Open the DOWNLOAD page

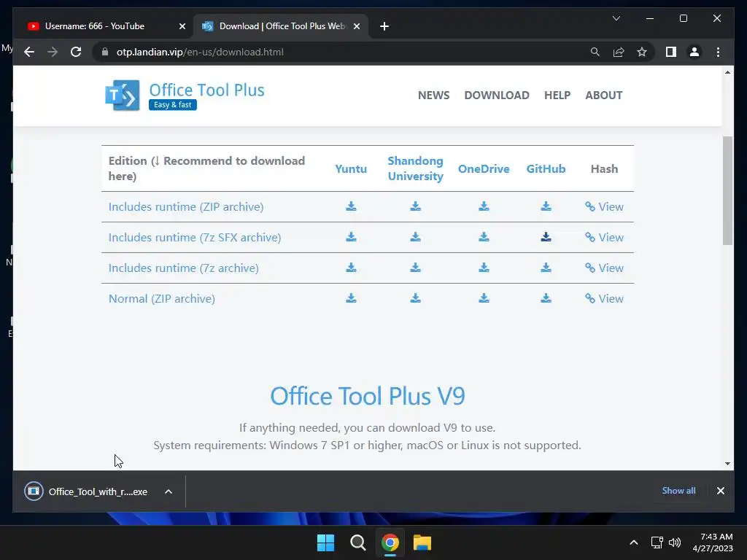(x=496, y=96)
